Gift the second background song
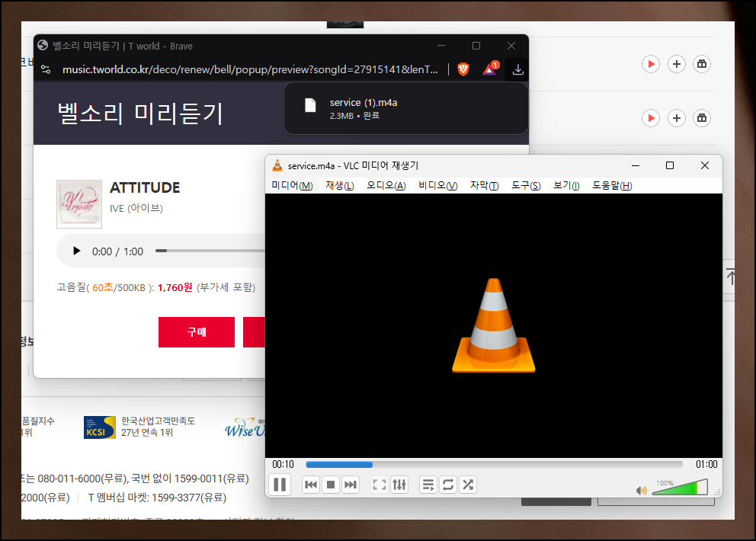The image size is (756, 541). (x=702, y=118)
